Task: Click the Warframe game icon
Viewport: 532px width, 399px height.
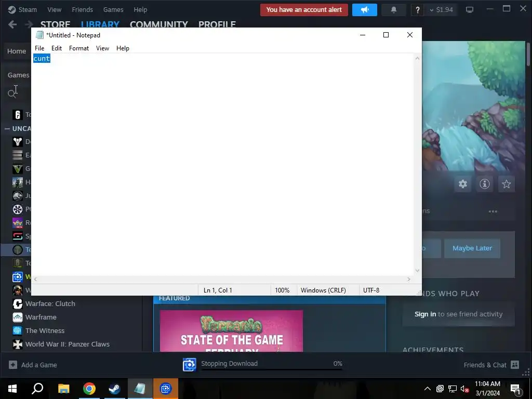Action: [17, 317]
